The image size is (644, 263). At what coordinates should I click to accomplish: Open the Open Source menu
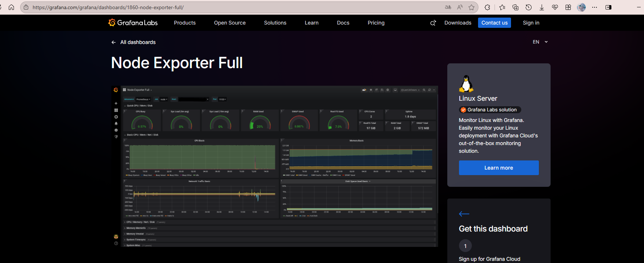(230, 23)
